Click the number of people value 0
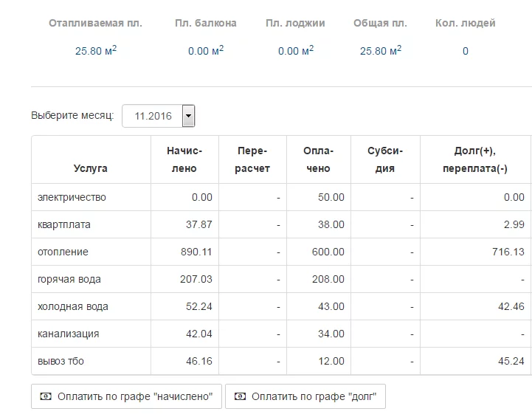 tap(465, 51)
